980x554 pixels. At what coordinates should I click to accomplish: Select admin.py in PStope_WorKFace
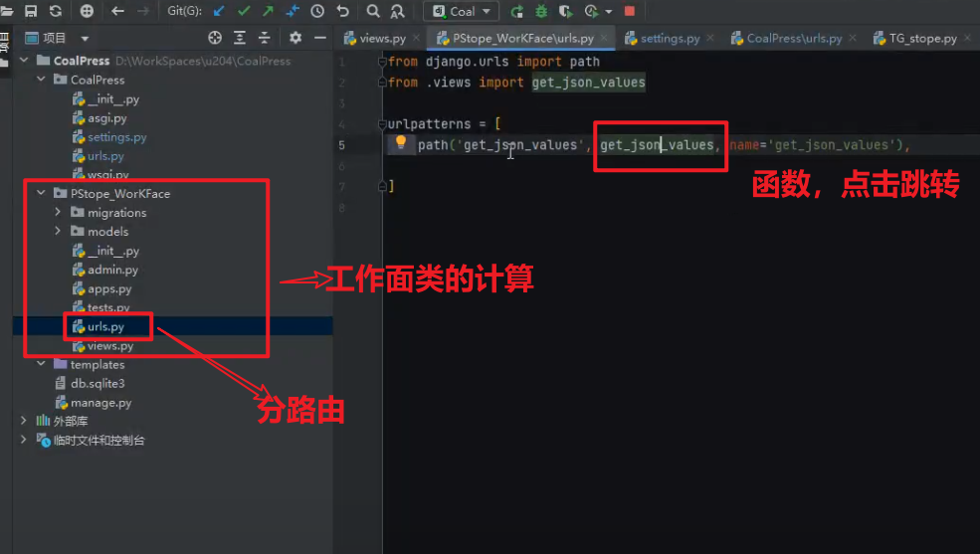click(112, 270)
